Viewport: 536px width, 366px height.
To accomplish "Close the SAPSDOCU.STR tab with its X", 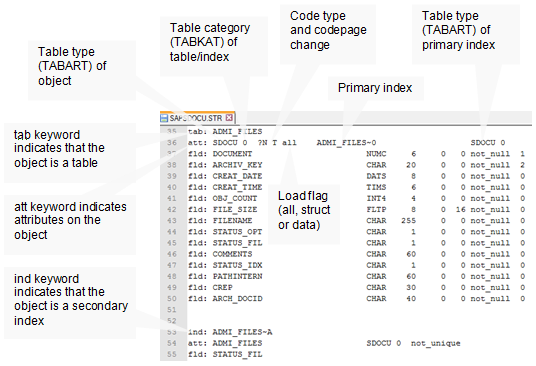I will (x=229, y=118).
